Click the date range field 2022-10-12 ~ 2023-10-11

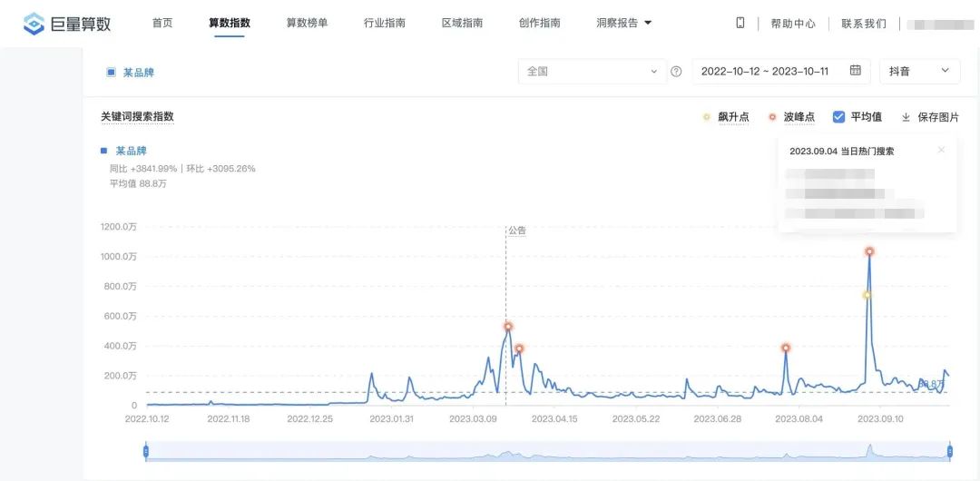coord(781,72)
